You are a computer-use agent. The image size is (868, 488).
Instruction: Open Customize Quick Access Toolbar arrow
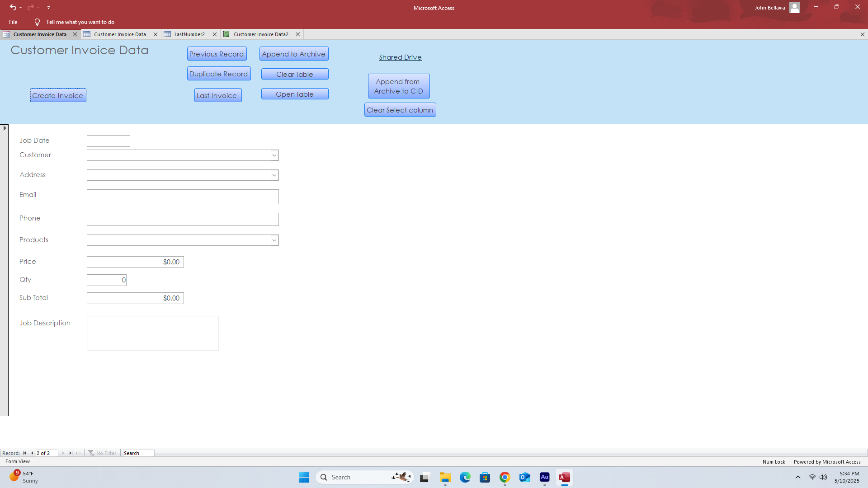[x=48, y=8]
